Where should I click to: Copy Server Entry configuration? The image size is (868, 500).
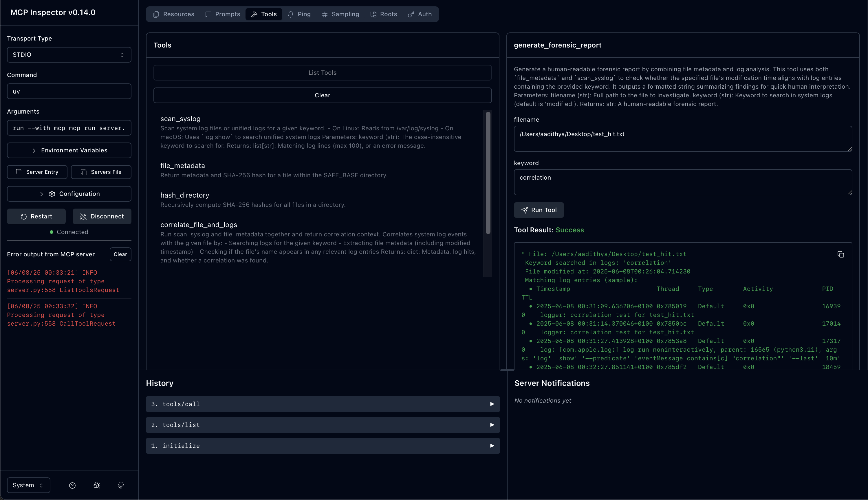click(37, 172)
